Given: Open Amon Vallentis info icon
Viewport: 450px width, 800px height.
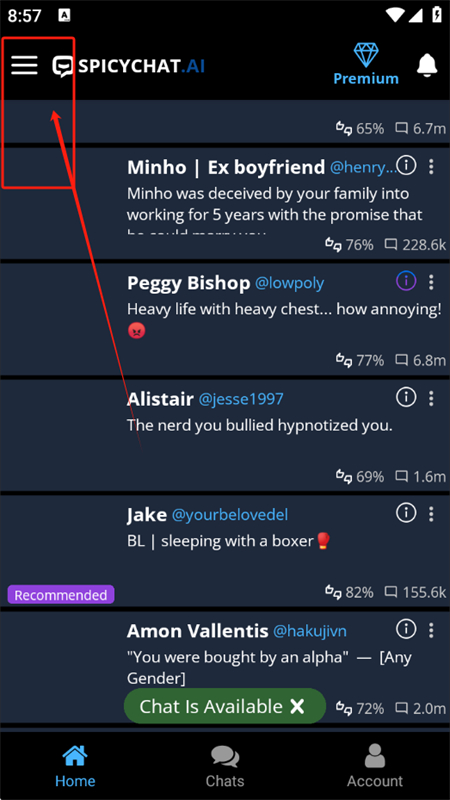Looking at the screenshot, I should pyautogui.click(x=406, y=630).
